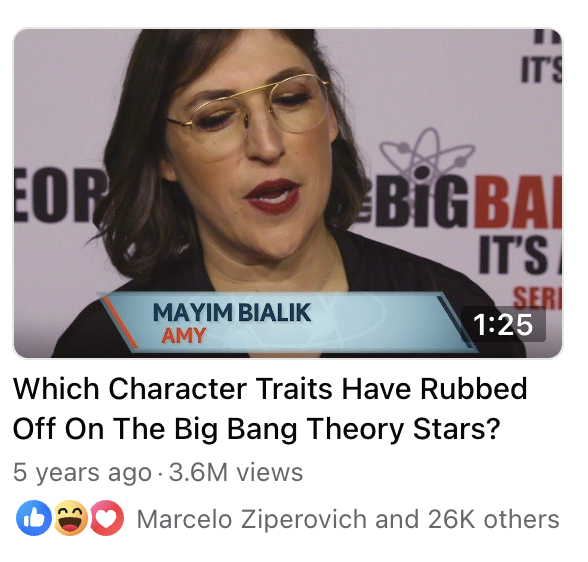Click the title line 'Off On The Big Bang Theory Stars?'
Screen dimensions: 588x562
257,428
